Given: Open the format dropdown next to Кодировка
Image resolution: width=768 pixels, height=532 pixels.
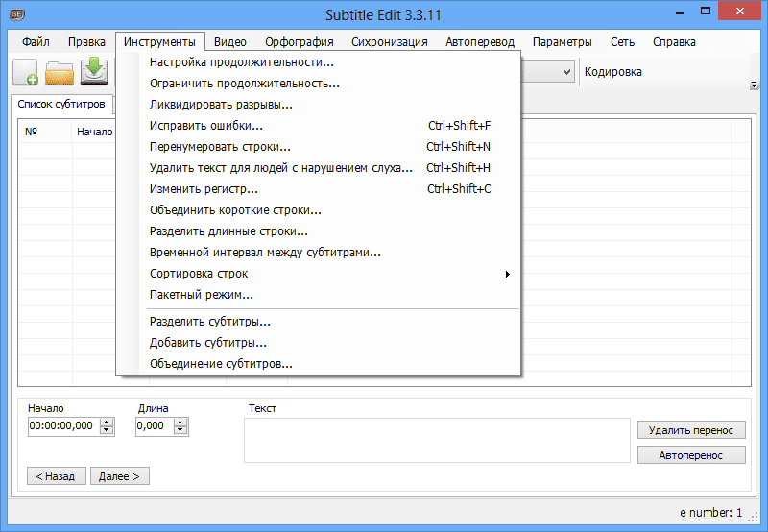Looking at the screenshot, I should point(565,72).
